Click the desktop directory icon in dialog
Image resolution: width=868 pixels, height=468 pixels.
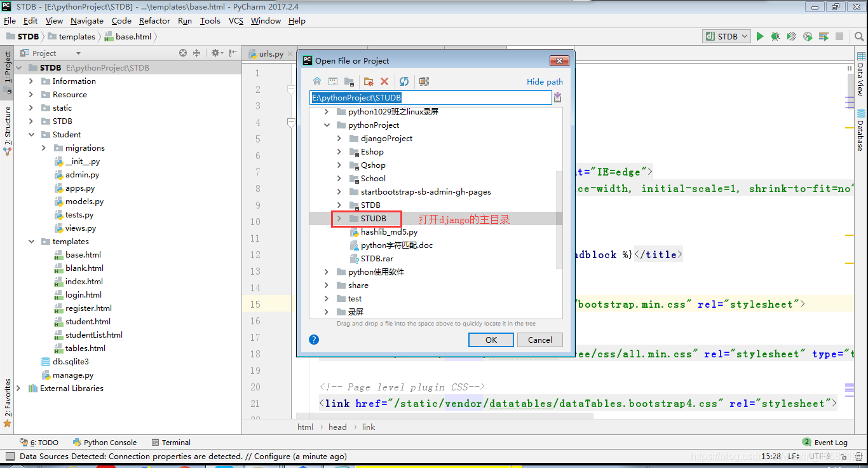pos(333,81)
